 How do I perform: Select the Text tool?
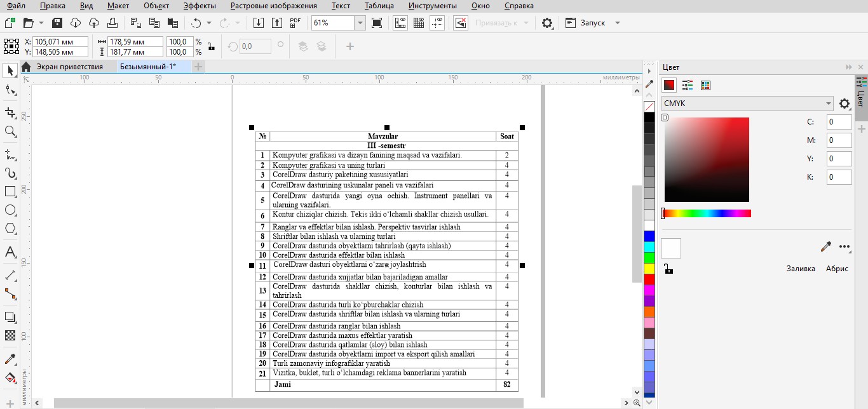coord(10,252)
